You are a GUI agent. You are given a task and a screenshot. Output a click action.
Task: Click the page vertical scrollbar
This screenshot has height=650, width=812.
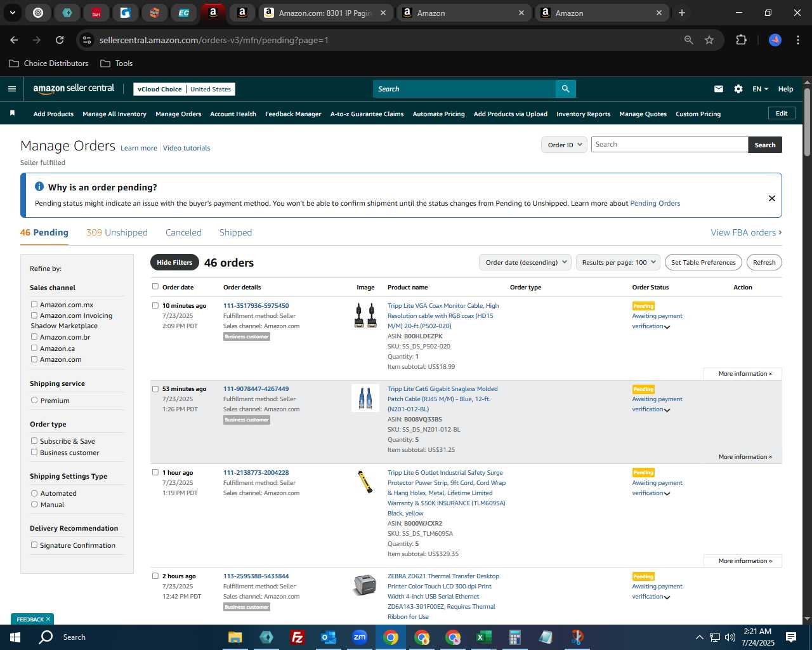[807, 122]
